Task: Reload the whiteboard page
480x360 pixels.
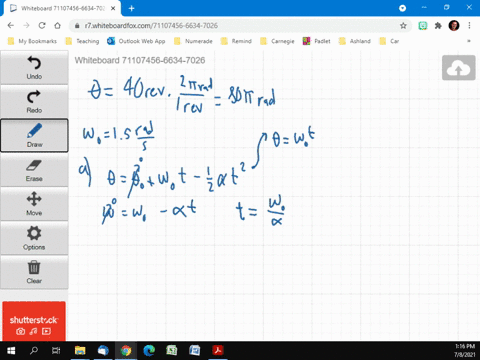Action: click(42, 26)
